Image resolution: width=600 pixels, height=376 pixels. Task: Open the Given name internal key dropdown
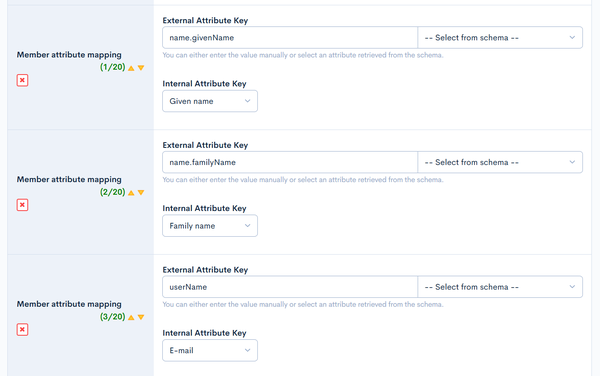210,101
